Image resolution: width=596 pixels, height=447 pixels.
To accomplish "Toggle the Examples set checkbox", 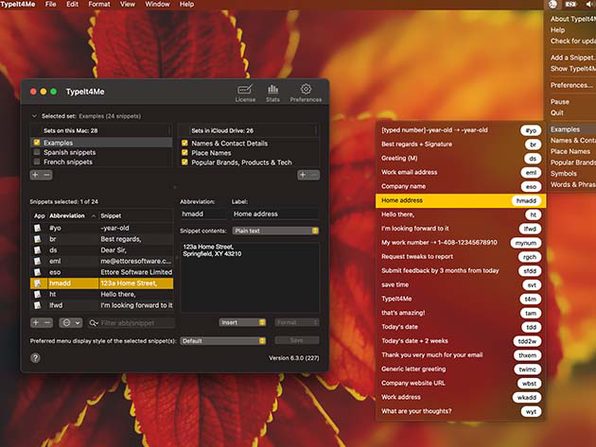I will (x=37, y=143).
